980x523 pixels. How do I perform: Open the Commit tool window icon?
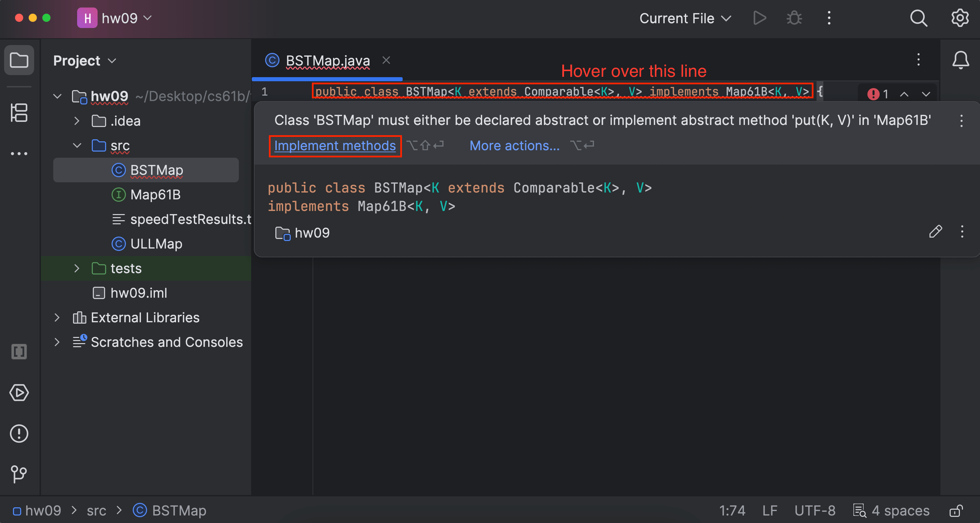pyautogui.click(x=19, y=112)
